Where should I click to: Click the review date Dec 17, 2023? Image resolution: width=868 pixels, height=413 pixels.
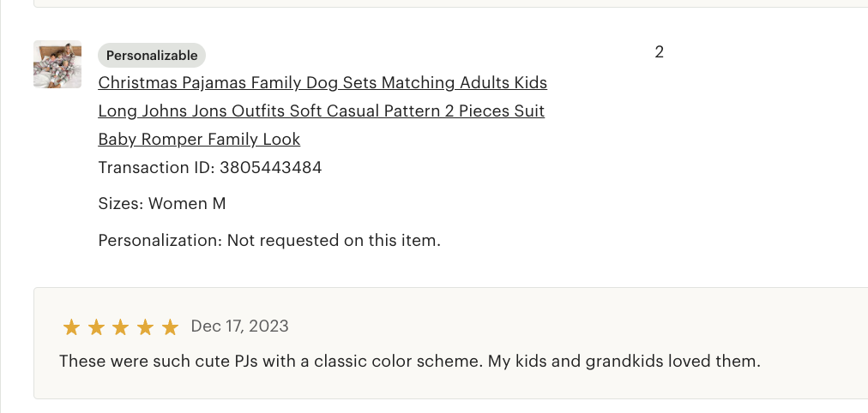239,326
